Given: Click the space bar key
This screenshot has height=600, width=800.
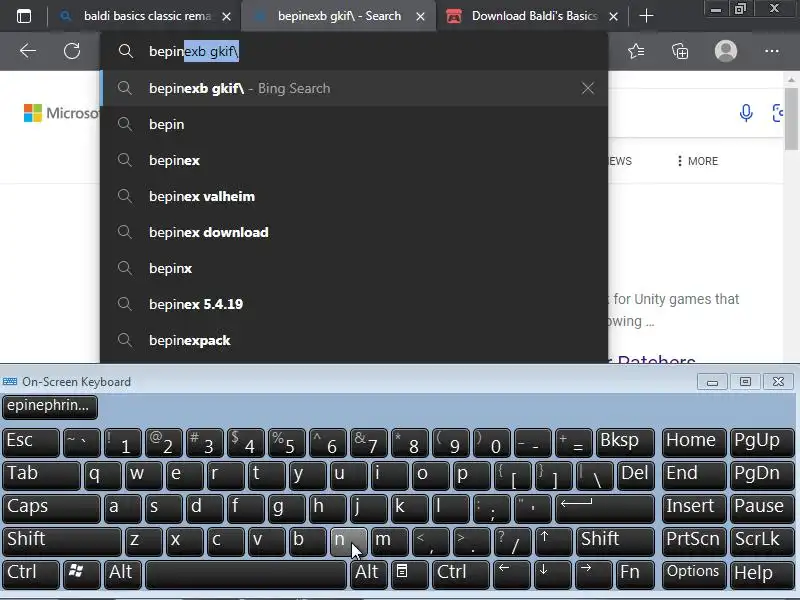Looking at the screenshot, I should coord(246,573).
